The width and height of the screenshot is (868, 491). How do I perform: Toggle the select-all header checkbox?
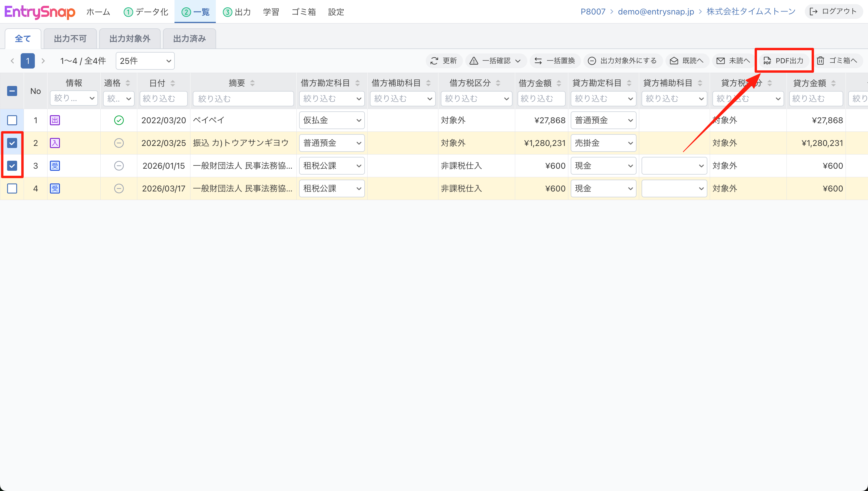12,91
